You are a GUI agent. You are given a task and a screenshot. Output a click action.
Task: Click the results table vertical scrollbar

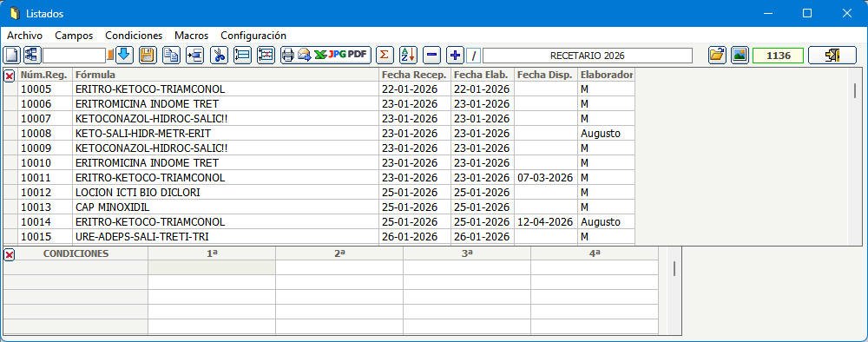[855, 156]
